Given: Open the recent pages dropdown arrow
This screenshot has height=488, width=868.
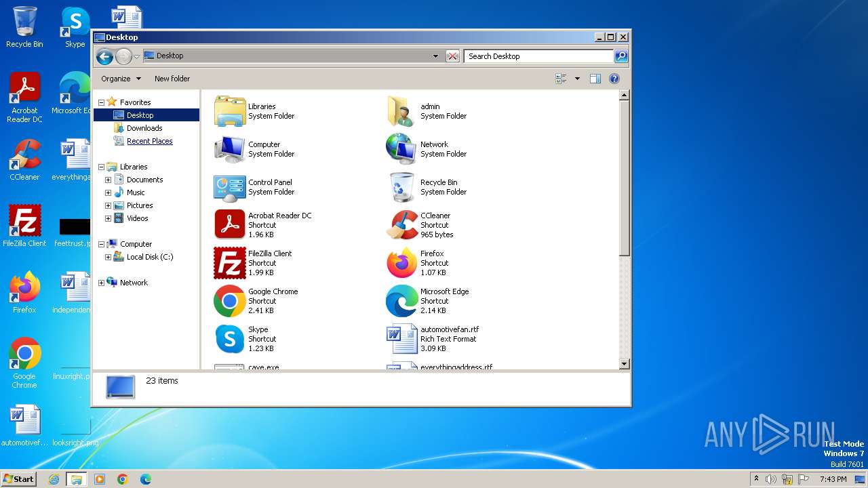Looking at the screenshot, I should click(x=137, y=56).
